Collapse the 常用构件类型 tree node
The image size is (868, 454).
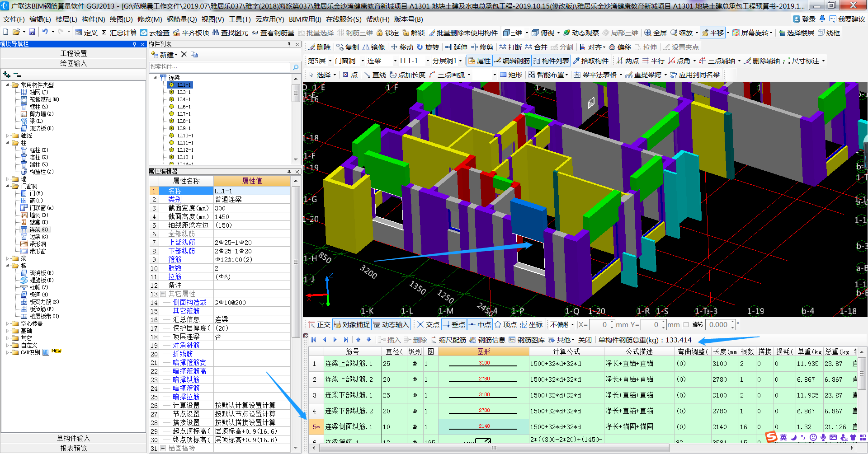[x=8, y=85]
